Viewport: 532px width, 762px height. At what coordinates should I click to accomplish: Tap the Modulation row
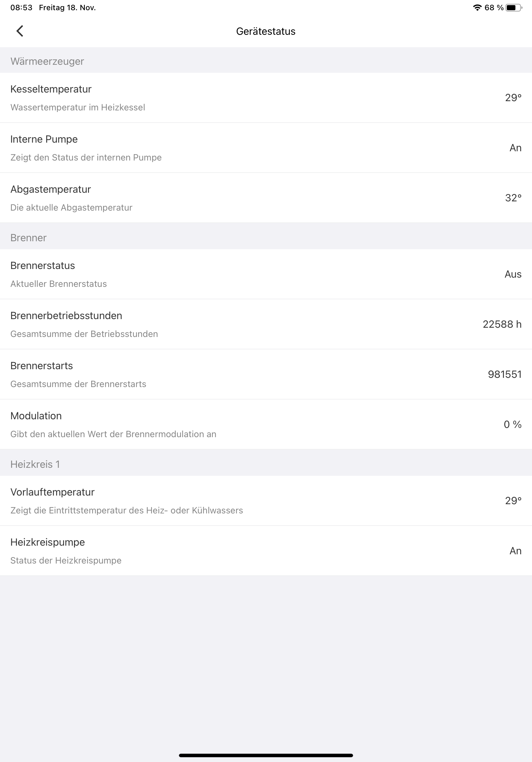pos(265,424)
